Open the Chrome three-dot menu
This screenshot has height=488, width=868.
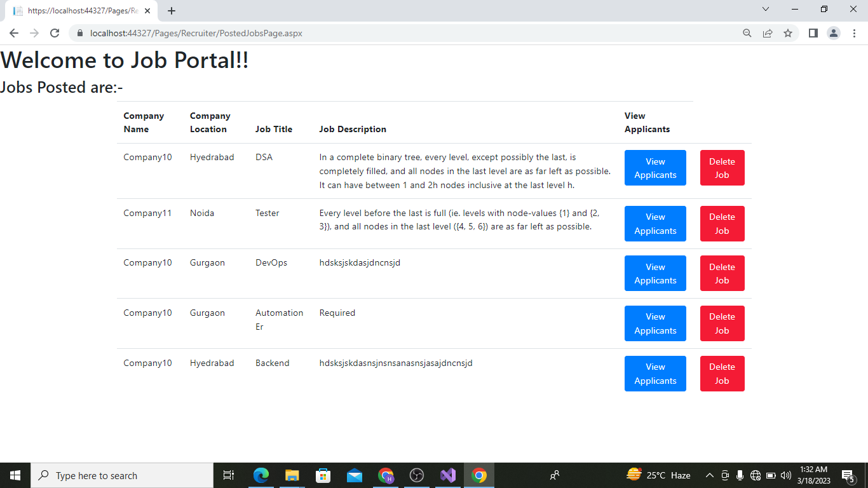coord(854,33)
